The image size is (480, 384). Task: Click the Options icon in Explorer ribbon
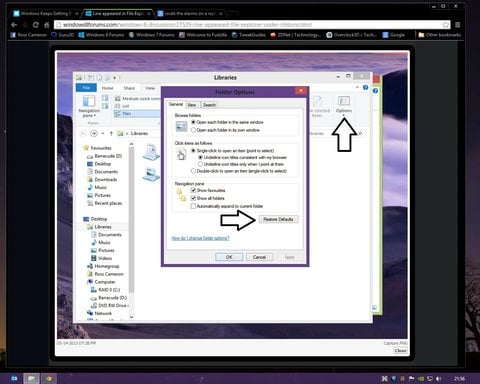tap(344, 104)
